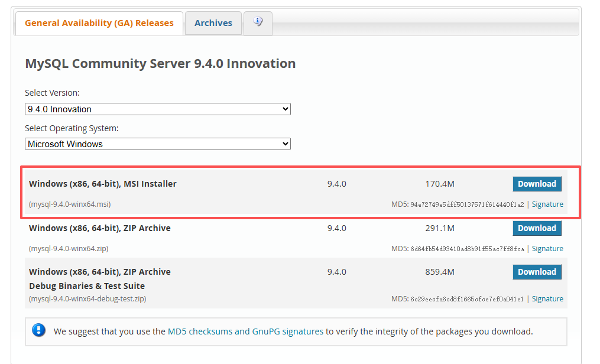This screenshot has height=364, width=600.
Task: Download the MSI Installer package
Action: [x=537, y=184]
